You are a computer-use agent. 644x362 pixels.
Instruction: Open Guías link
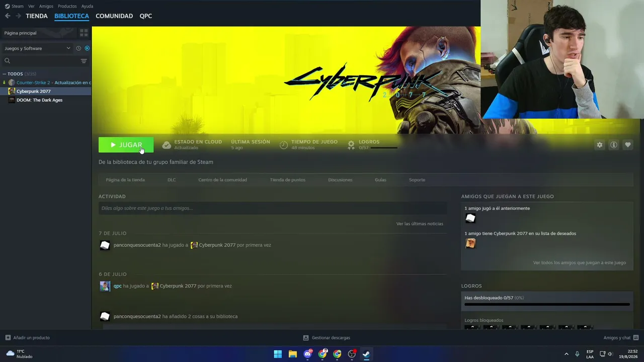click(x=380, y=180)
